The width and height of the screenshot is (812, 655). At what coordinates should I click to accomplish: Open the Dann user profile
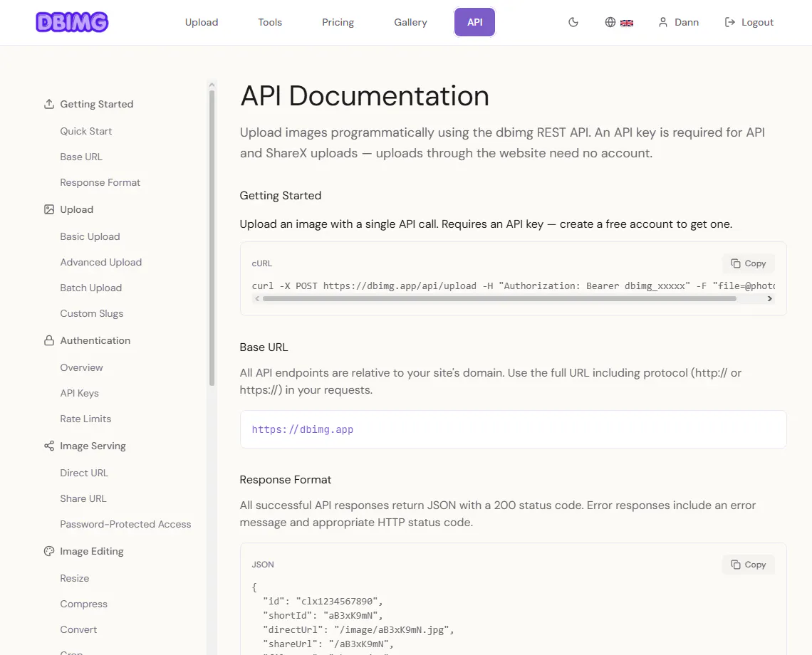[678, 22]
